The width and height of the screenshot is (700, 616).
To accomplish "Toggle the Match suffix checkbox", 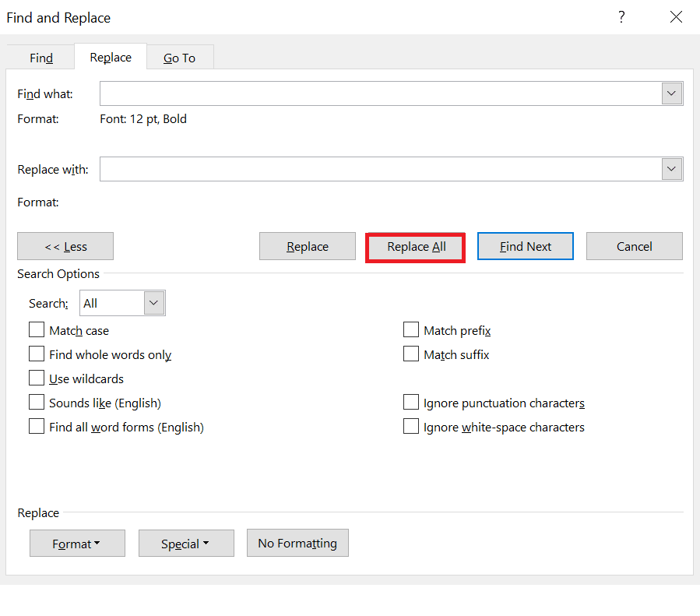I will click(410, 354).
